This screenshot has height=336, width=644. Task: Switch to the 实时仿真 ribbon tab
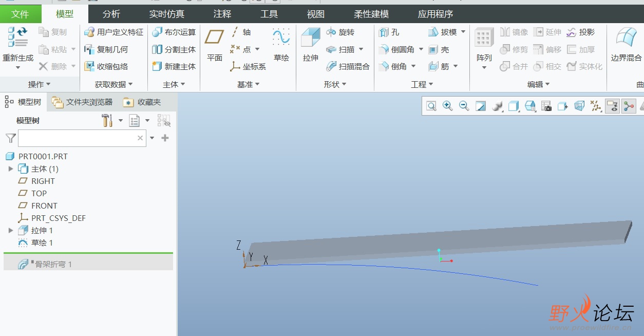[167, 14]
